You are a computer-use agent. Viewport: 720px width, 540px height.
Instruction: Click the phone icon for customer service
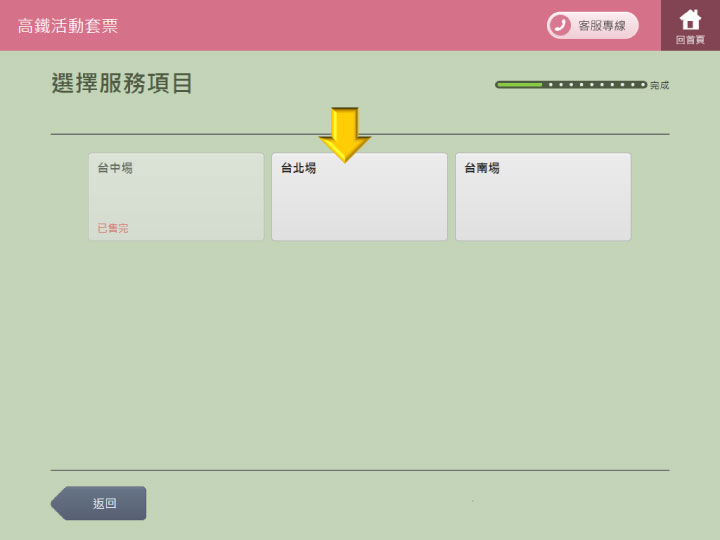(560, 25)
